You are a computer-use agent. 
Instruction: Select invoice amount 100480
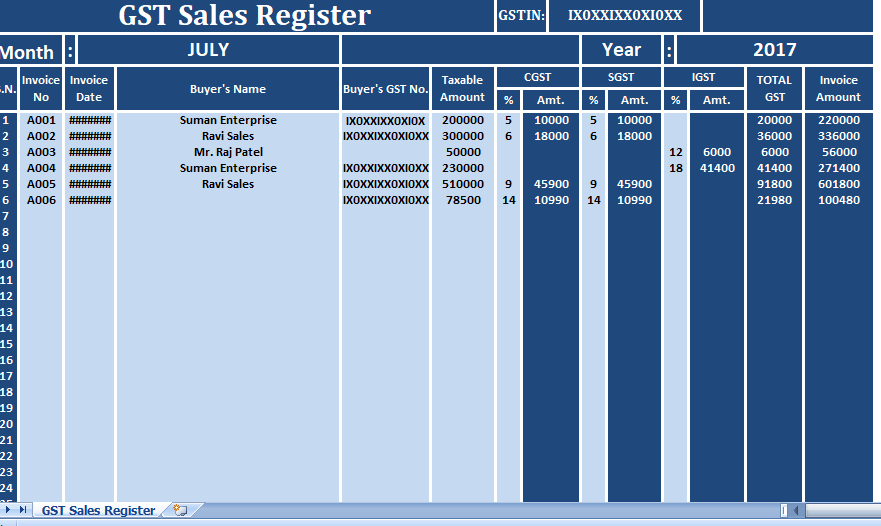pyautogui.click(x=838, y=200)
